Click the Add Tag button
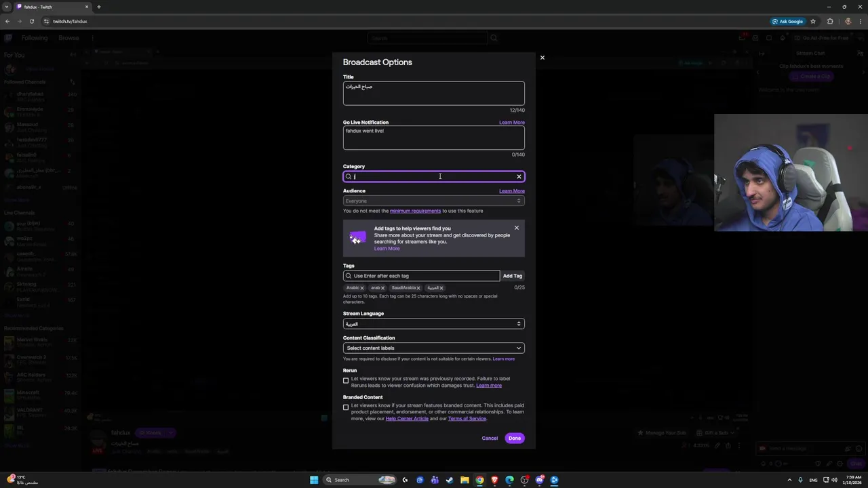The image size is (868, 488). pos(513,276)
